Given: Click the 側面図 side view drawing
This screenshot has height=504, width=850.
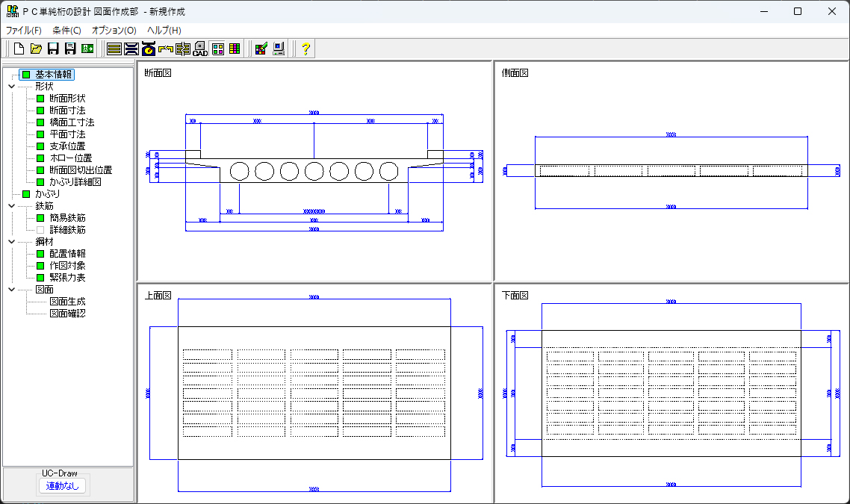Looking at the screenshot, I should pos(671,171).
